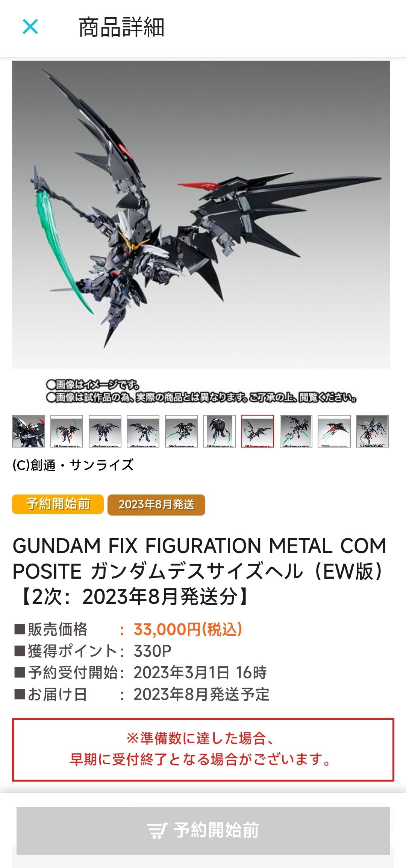Tap the main Gundam Deathscythe product image
This screenshot has height=868, width=406.
tap(201, 215)
